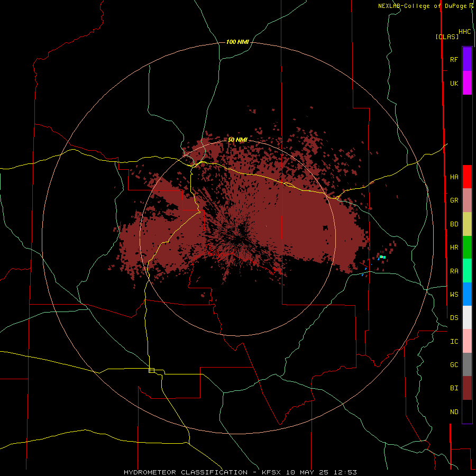Click the IC legend label
The width and height of the screenshot is (476, 476).
(454, 342)
